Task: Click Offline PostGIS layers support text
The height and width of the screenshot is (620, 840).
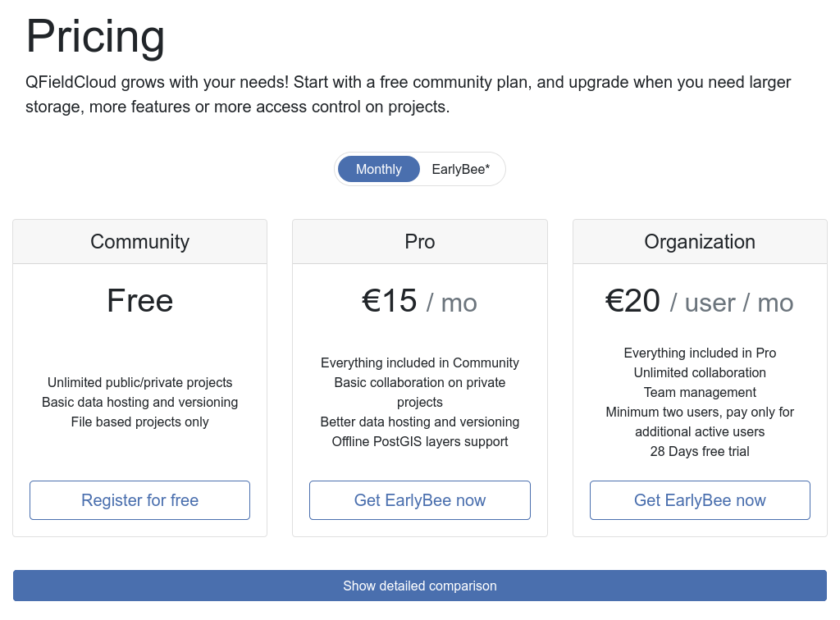Action: point(420,442)
